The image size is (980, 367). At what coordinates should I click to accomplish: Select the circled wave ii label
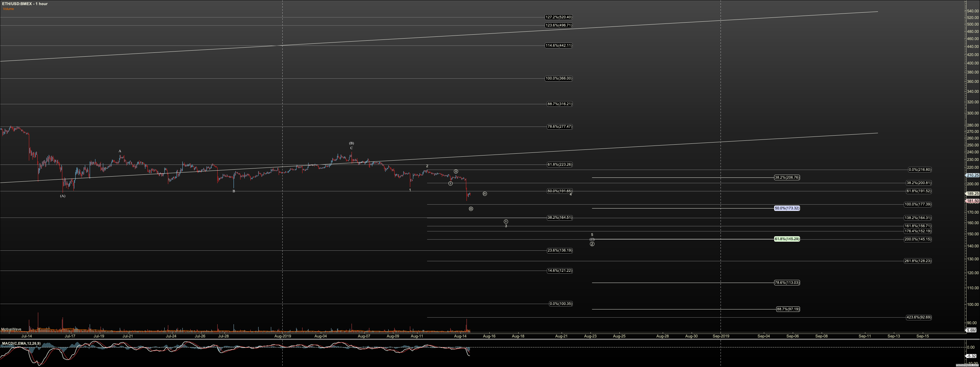click(456, 172)
